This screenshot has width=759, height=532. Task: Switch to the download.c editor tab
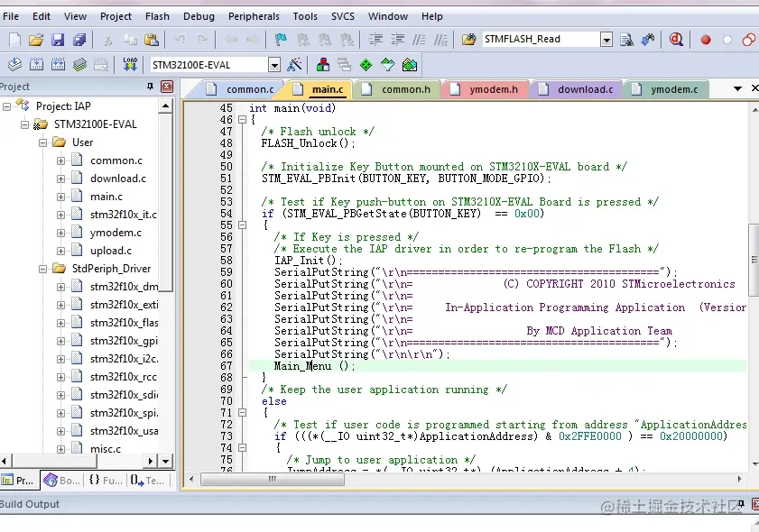585,89
